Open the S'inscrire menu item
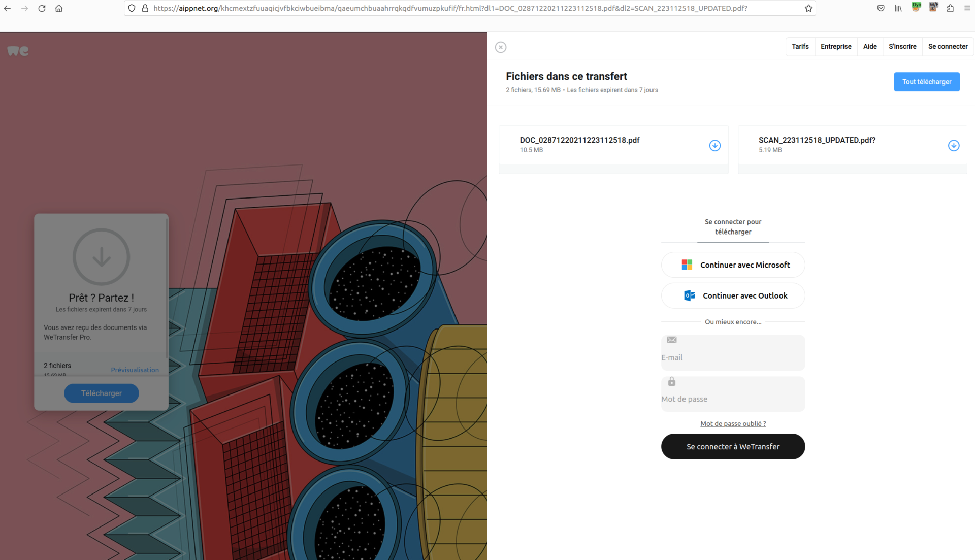 (x=902, y=46)
